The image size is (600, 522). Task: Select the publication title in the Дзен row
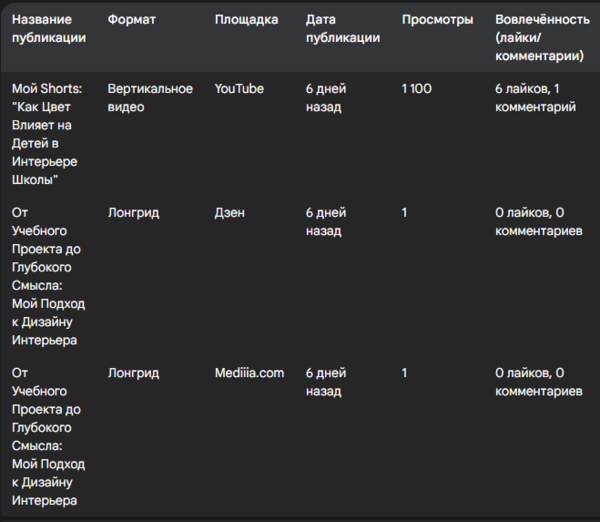pos(48,276)
